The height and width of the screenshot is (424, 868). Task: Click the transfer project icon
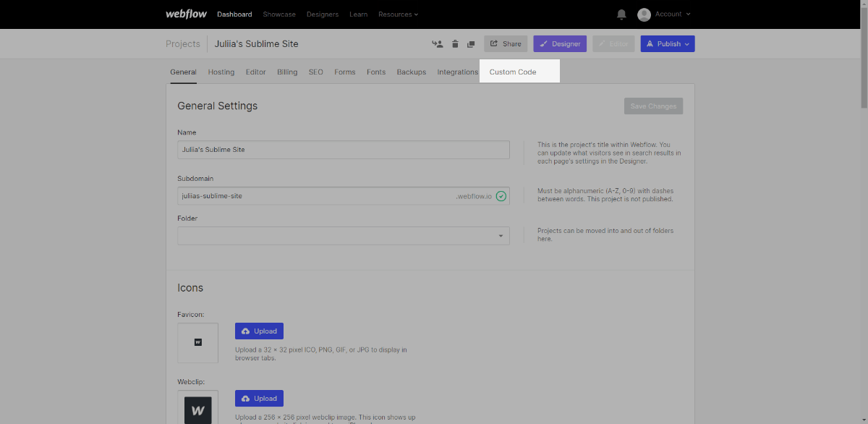coord(437,44)
